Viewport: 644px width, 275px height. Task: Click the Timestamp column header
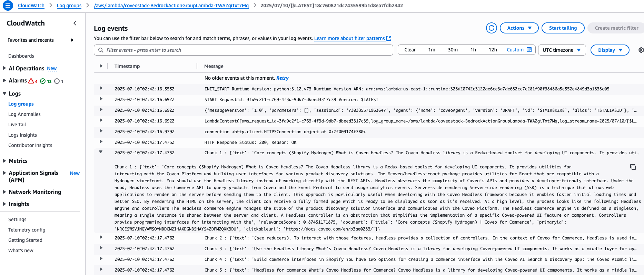[x=127, y=66]
